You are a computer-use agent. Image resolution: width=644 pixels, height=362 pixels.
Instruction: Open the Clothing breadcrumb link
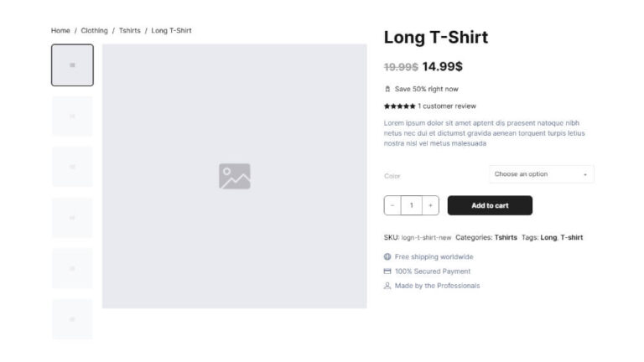coord(94,31)
